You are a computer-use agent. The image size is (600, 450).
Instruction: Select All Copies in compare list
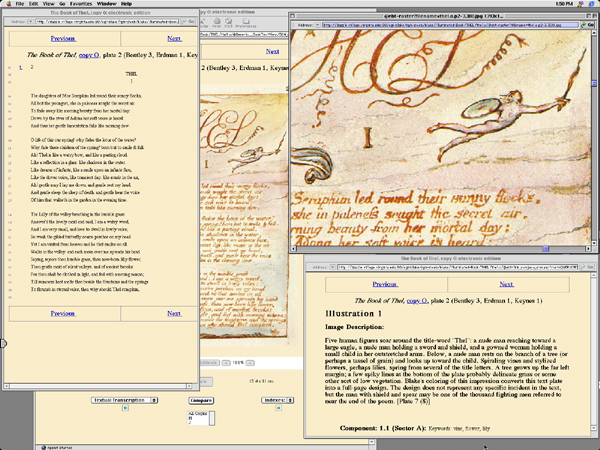tap(197, 414)
